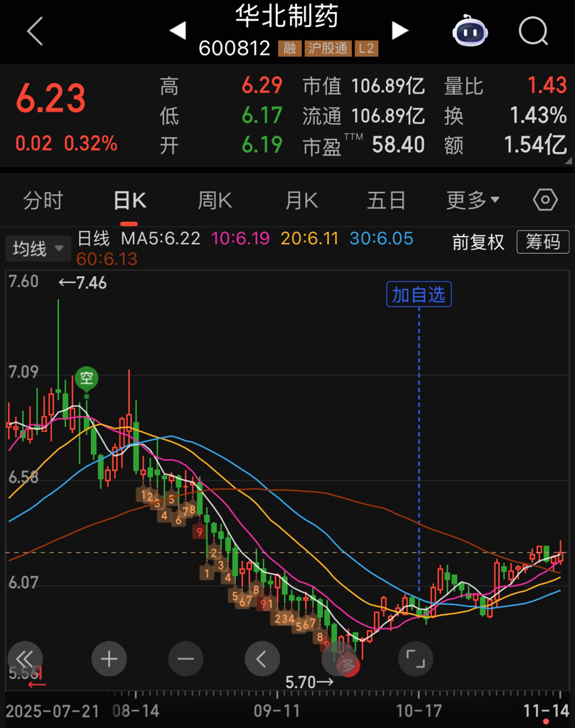575x728 pixels.
Task: Zoom out chart with minus button
Action: [186, 659]
